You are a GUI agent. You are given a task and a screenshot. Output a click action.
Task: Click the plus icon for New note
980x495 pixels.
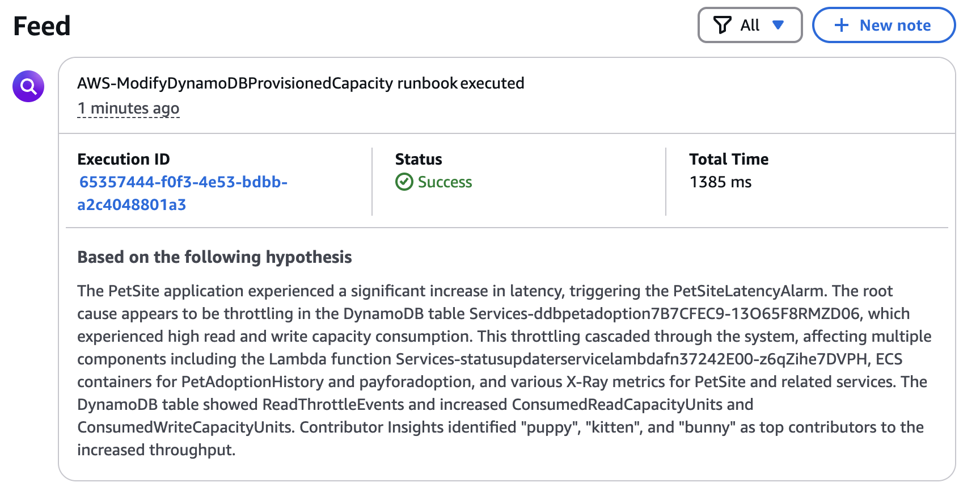[842, 25]
